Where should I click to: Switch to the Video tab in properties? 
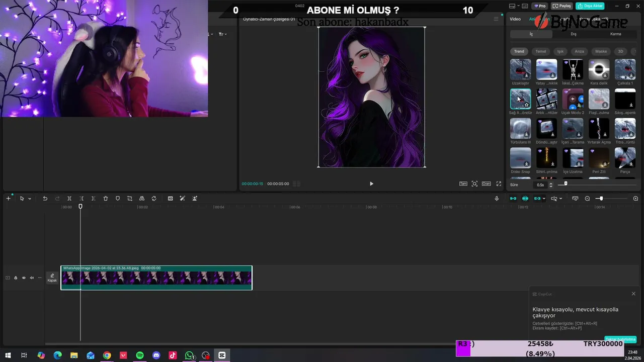pos(515,19)
